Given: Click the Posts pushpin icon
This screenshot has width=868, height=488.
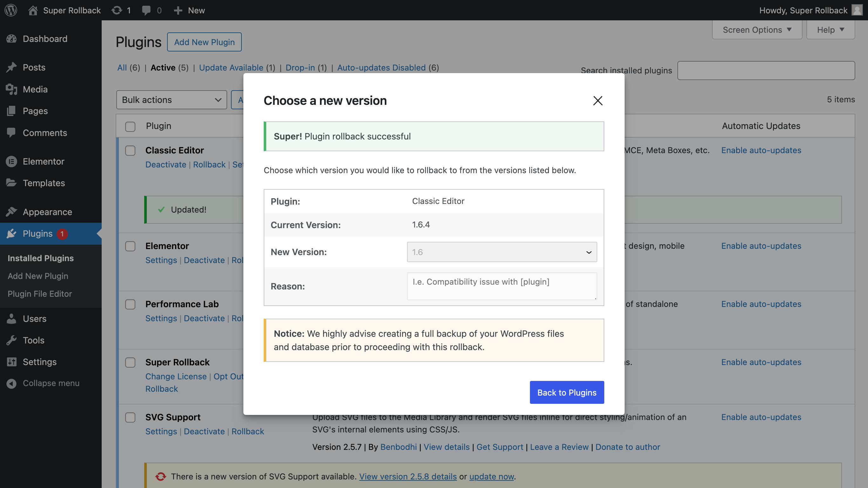Looking at the screenshot, I should click(x=11, y=67).
